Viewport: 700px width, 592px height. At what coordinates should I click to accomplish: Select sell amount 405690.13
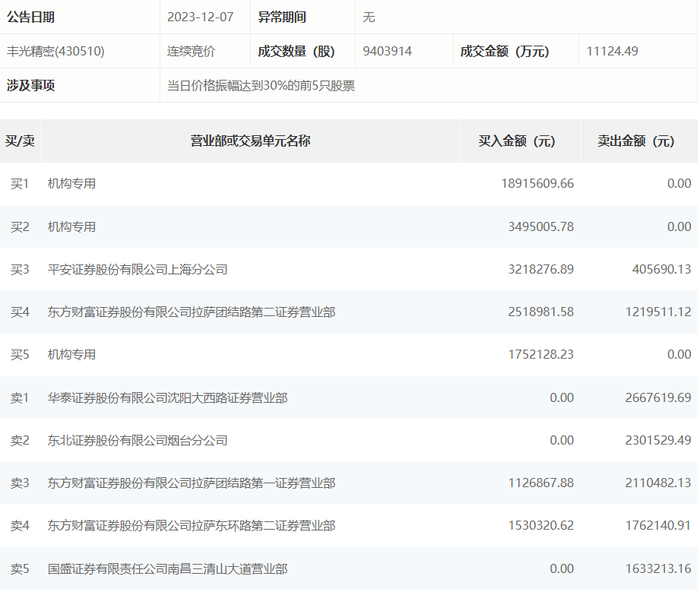(662, 269)
